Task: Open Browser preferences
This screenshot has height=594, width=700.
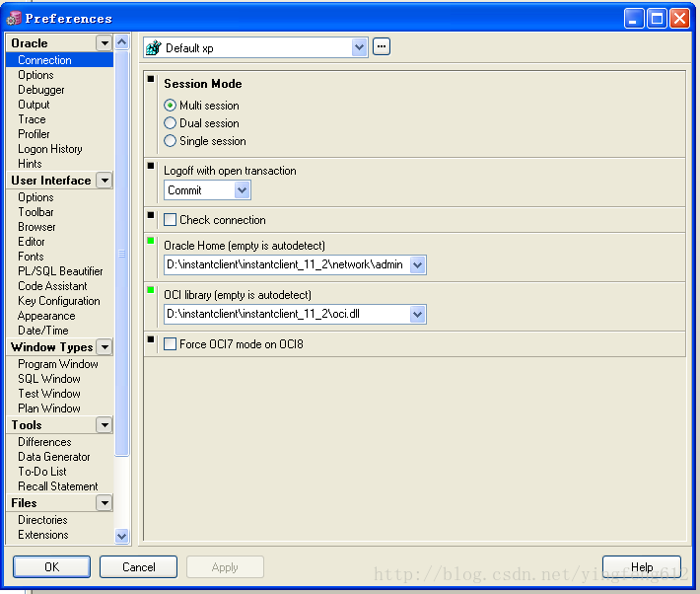Action: coord(37,227)
